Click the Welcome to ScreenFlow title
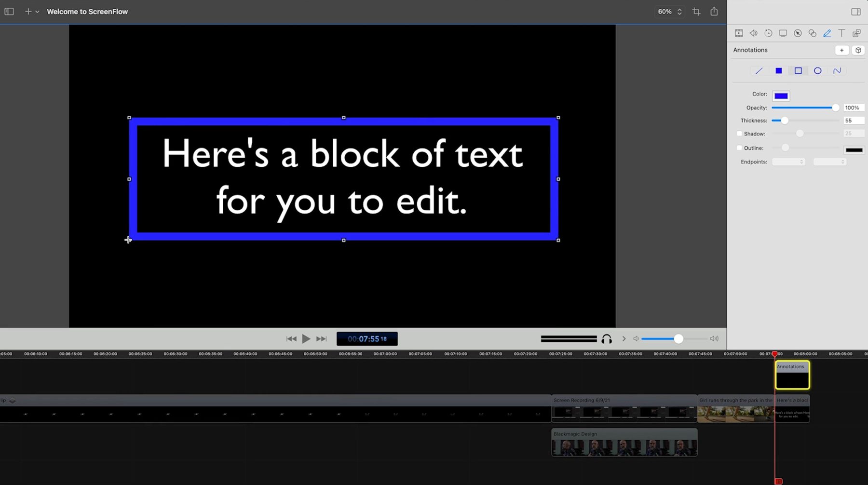 87,11
